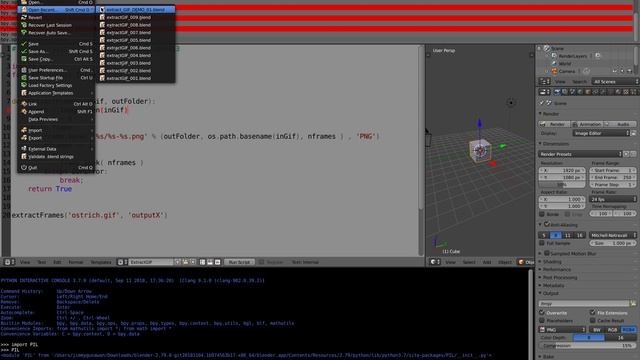The image size is (640, 360).
Task: Open the Image Editor display dropdown
Action: pyautogui.click(x=601, y=133)
